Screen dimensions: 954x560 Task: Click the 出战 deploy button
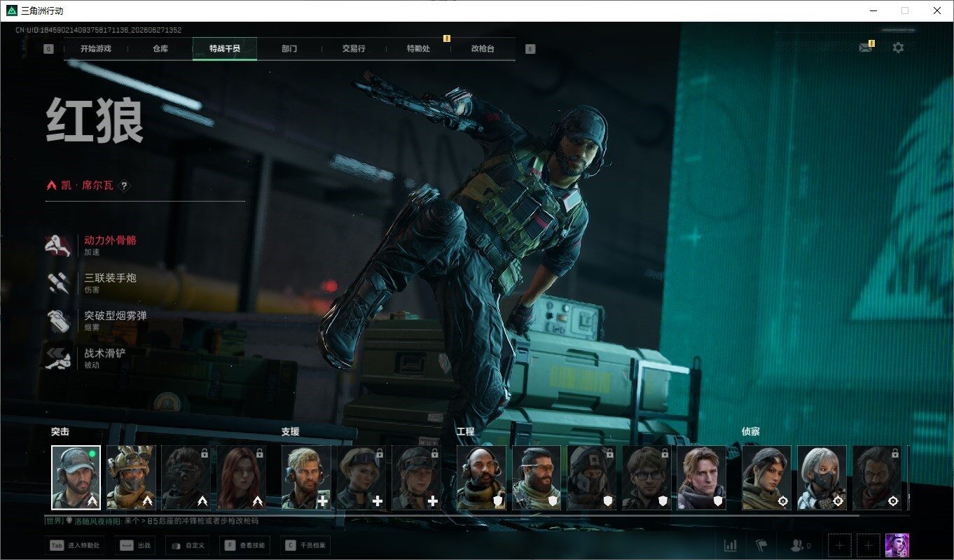[134, 545]
